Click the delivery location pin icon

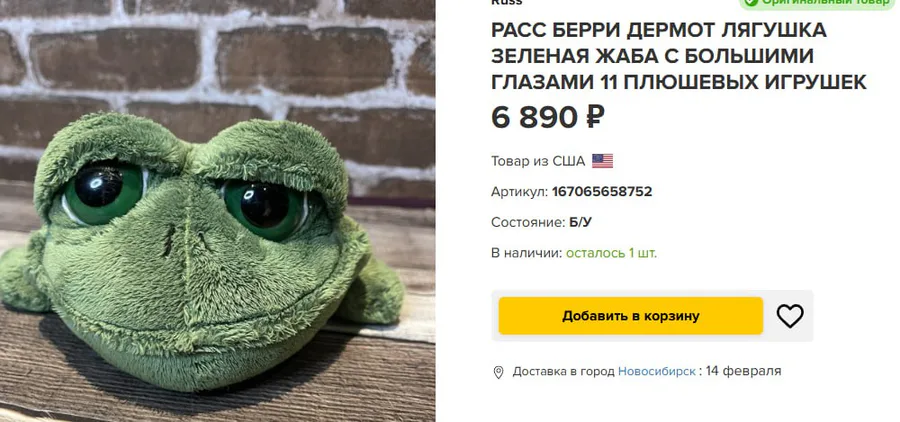coord(498,372)
